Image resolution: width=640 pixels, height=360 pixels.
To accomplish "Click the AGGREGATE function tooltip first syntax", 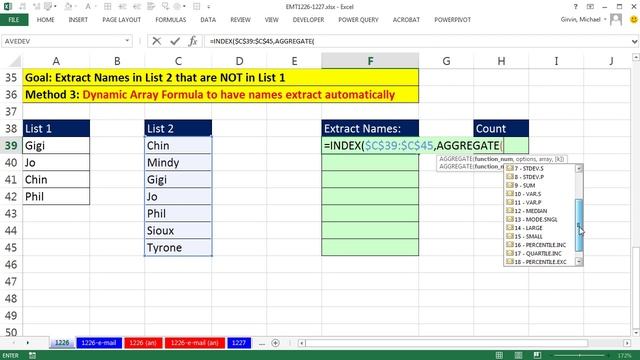I will click(502, 159).
